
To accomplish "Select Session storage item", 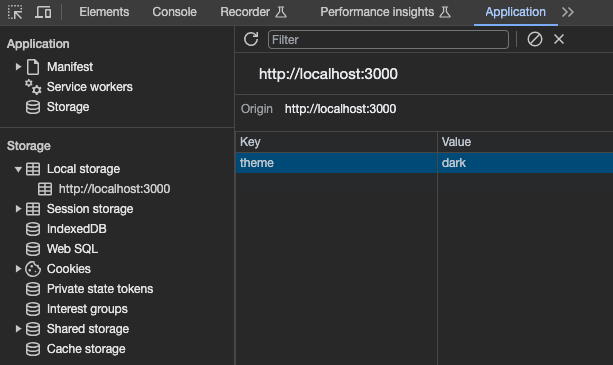I will [x=90, y=209].
